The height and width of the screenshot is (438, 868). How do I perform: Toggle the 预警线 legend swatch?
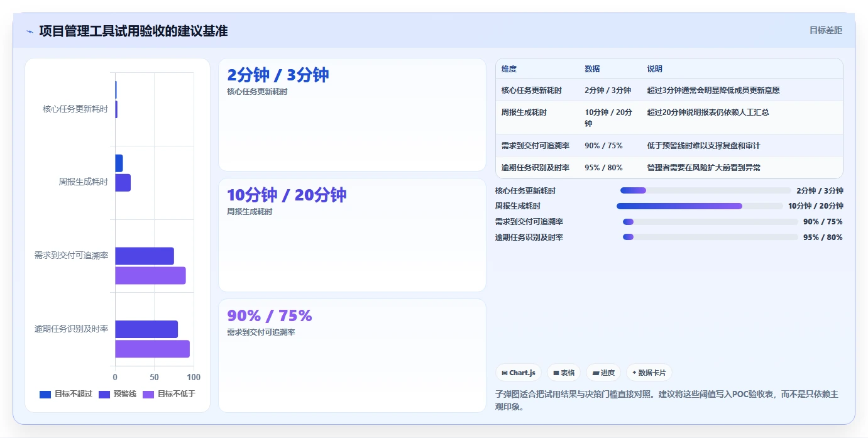point(104,395)
